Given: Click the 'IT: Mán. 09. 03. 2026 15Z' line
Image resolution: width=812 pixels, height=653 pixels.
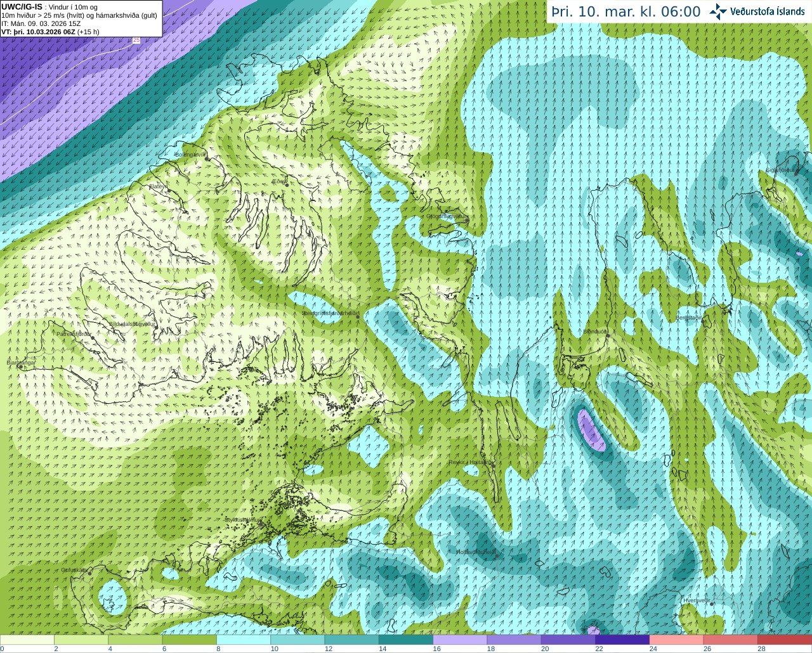Looking at the screenshot, I should pos(41,23).
